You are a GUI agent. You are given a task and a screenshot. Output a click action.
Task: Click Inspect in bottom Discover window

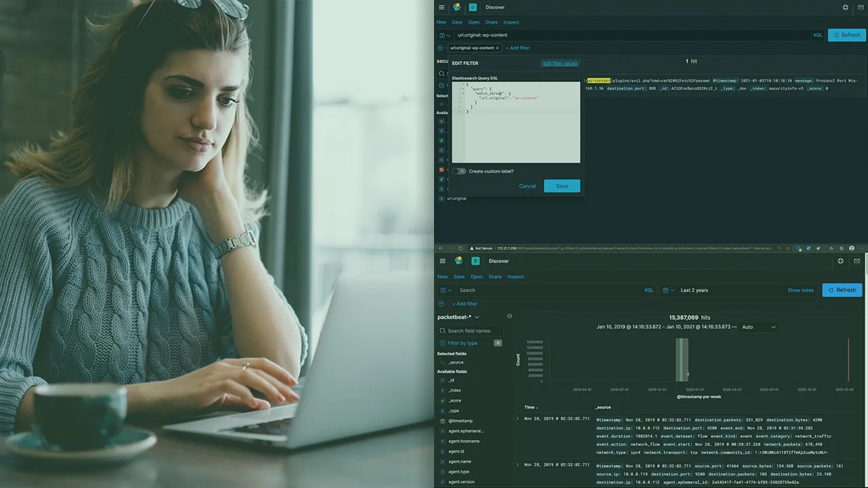[x=516, y=277]
